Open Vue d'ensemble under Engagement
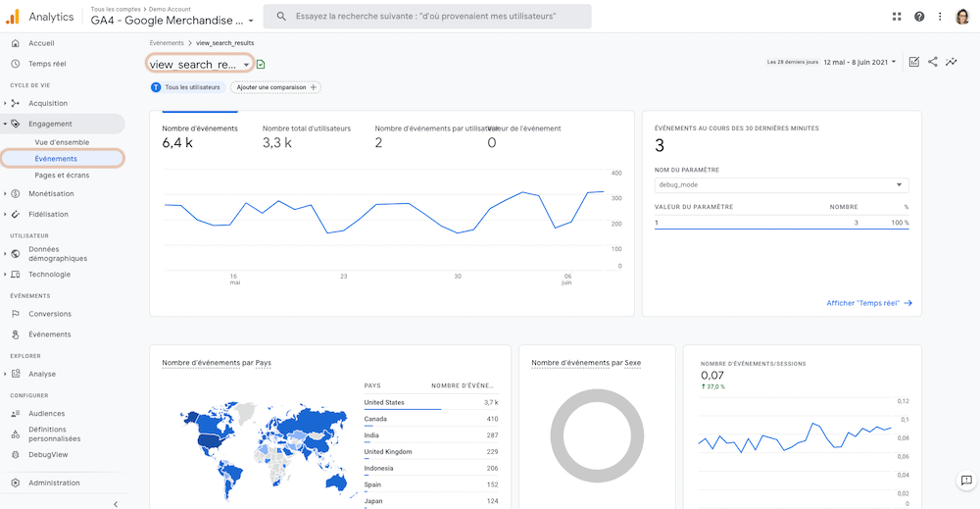Screen dimensions: 980x509 62,142
